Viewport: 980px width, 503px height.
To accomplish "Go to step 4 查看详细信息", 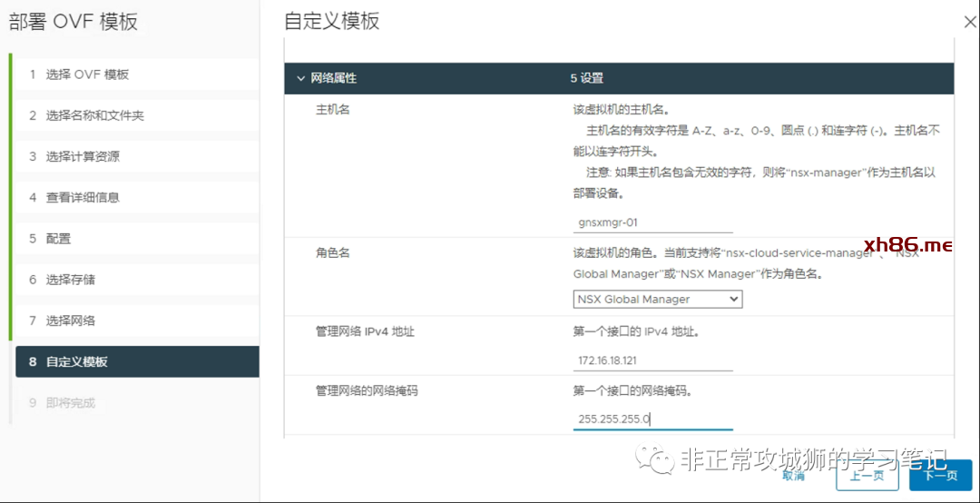I will pyautogui.click(x=83, y=197).
